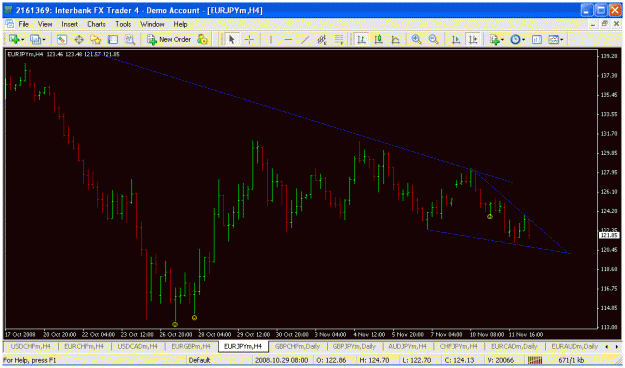Switch to the USDCHFm,H4 chart tab
The image size is (625, 368).
pos(31,346)
